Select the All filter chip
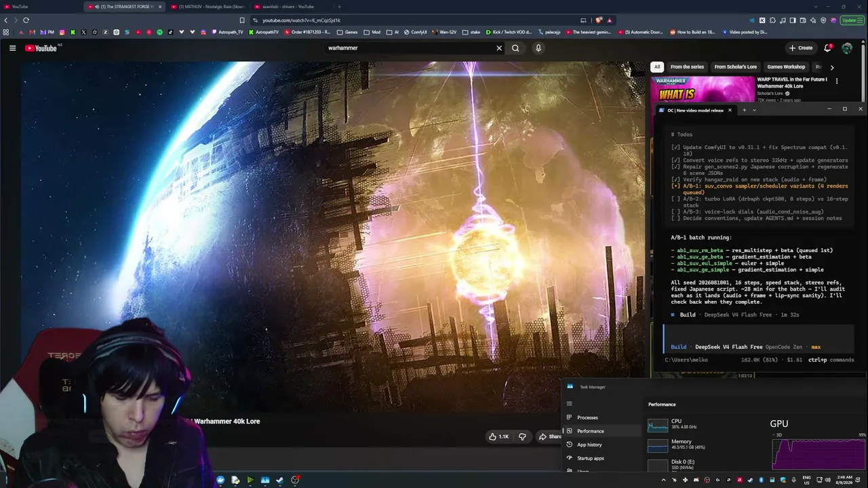 (x=657, y=67)
